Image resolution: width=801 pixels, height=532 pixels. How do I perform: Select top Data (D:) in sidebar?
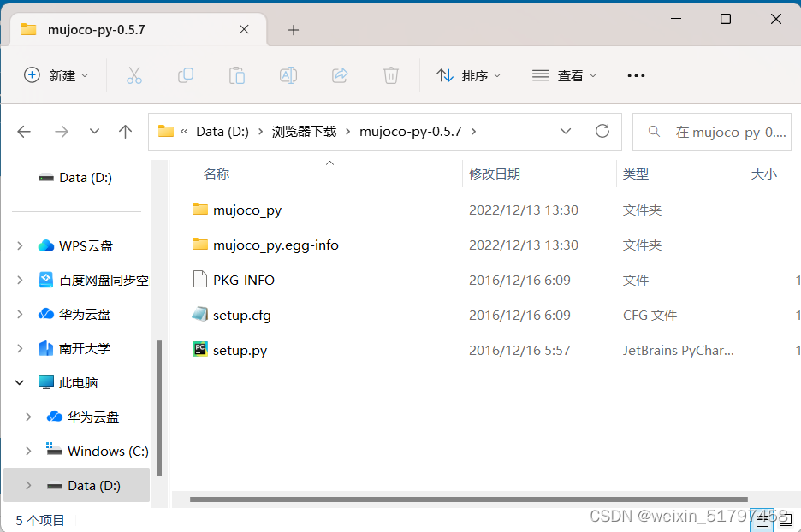pos(86,178)
